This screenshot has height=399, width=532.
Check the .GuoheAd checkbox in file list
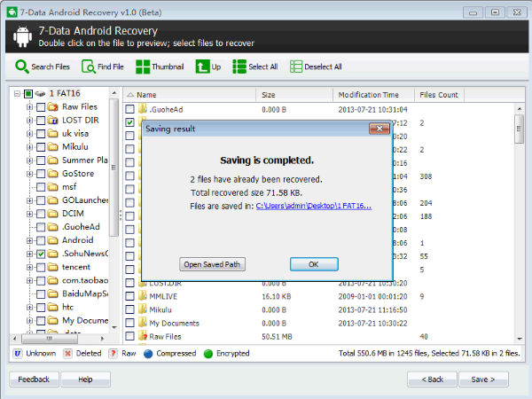click(x=129, y=109)
